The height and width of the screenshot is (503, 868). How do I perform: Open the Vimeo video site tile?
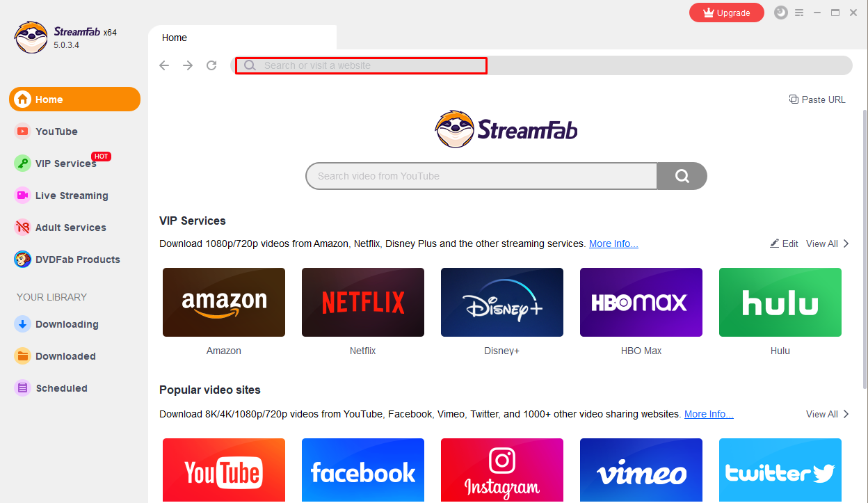coord(641,470)
